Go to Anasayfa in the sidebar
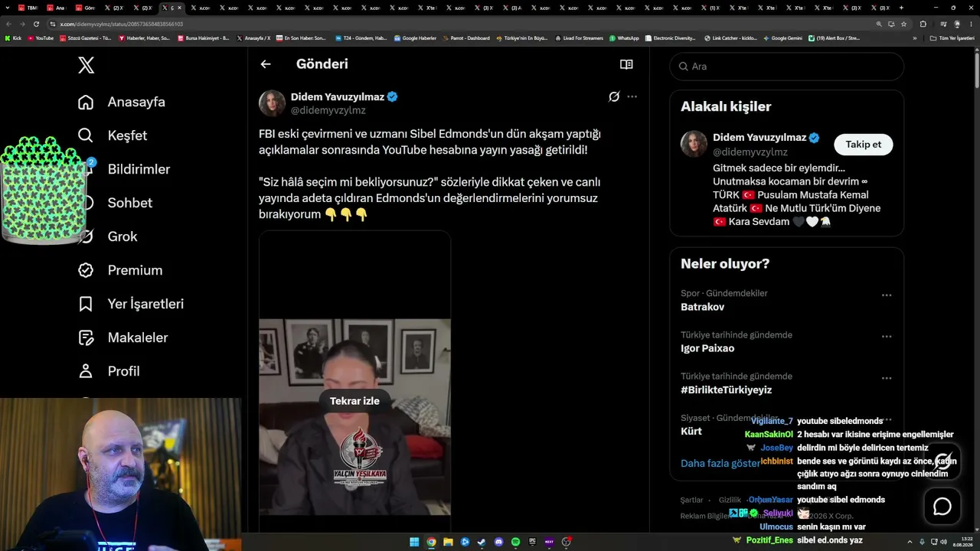 [x=136, y=102]
